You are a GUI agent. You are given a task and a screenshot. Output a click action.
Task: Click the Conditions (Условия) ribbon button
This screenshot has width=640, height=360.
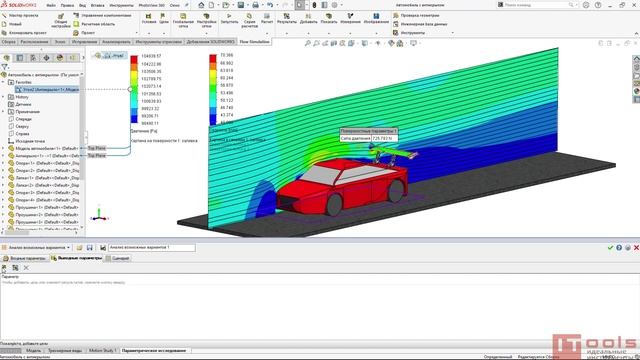(x=149, y=18)
